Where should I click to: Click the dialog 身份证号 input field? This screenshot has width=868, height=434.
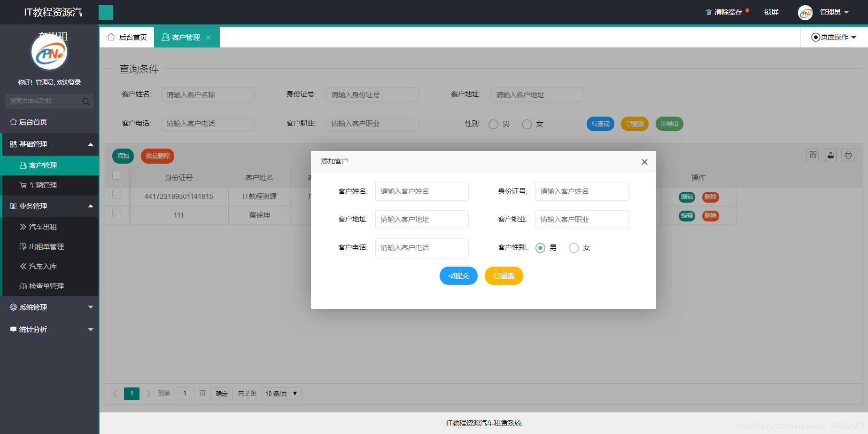581,191
